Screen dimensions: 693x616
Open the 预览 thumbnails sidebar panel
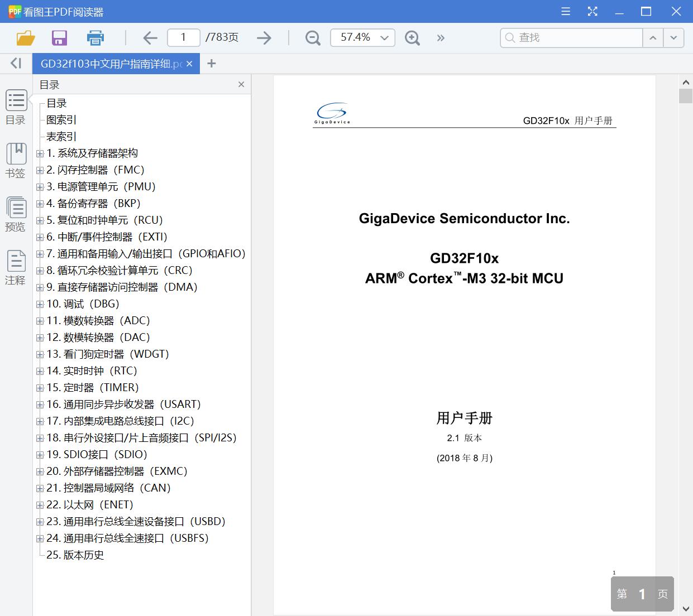click(x=16, y=214)
